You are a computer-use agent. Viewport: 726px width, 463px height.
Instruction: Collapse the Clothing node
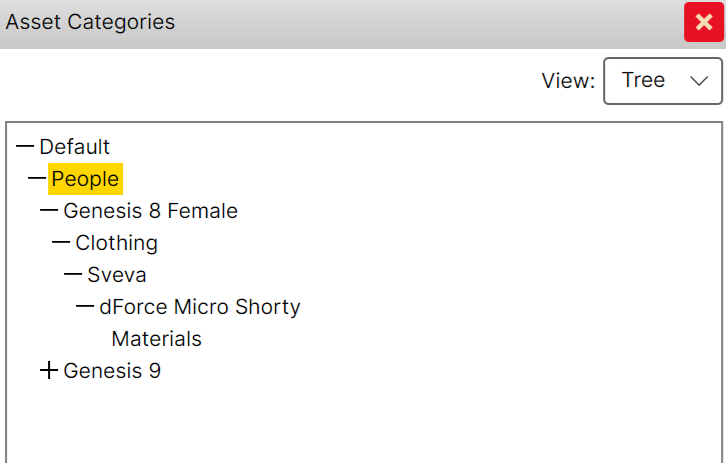[x=61, y=243]
